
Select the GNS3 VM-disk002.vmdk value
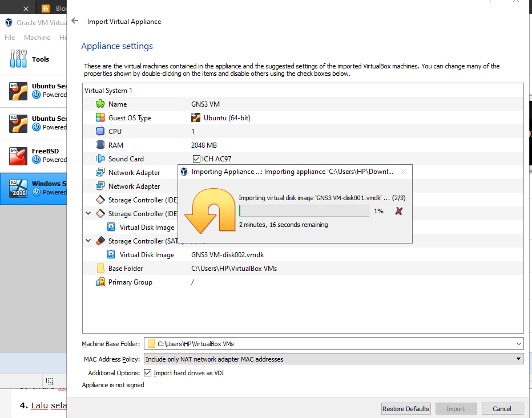click(x=227, y=254)
